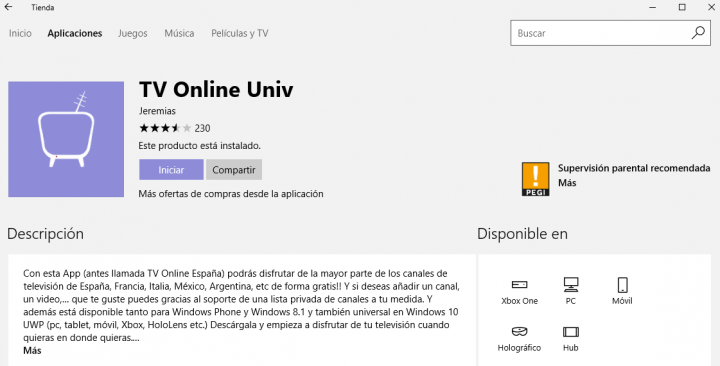This screenshot has width=720, height=366.
Task: Click 'Supervisión parental recomendada' text
Action: pos(634,168)
